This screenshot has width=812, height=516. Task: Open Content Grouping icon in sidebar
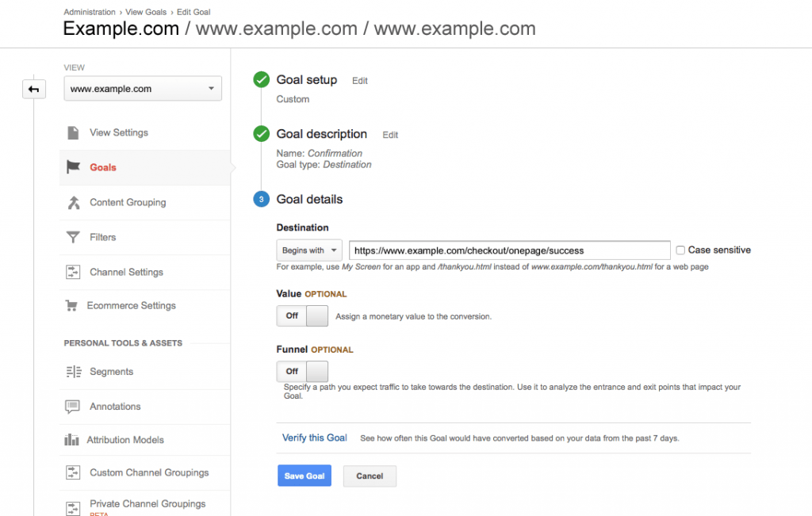(74, 202)
